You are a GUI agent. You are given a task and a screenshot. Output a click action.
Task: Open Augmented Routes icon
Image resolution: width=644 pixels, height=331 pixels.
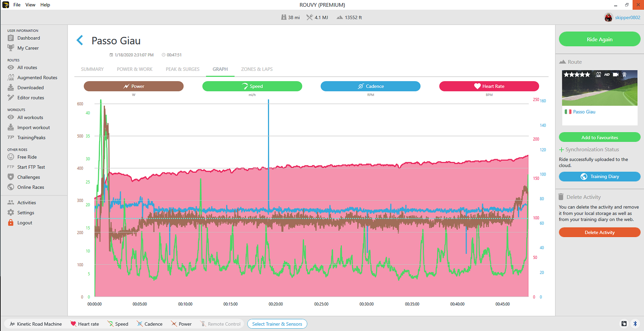[11, 78]
